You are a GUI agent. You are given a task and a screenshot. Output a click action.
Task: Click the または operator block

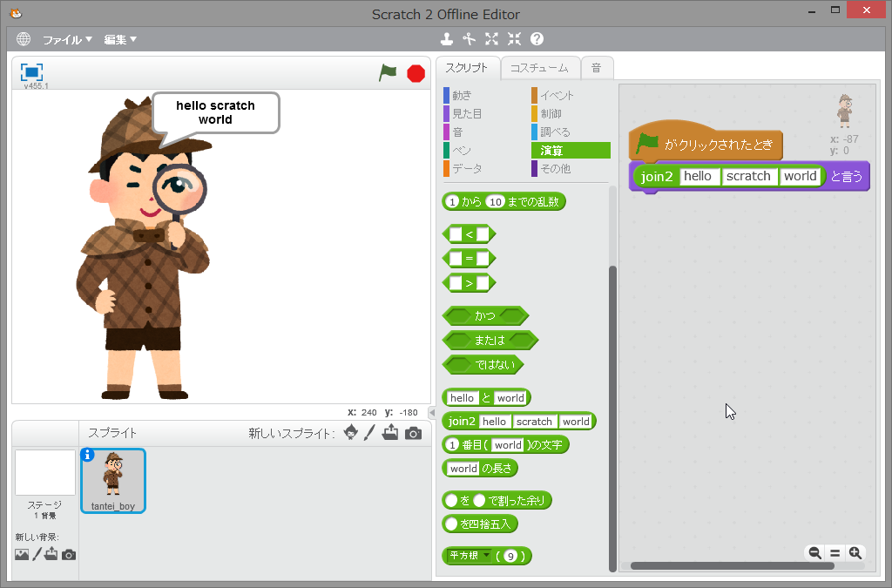(490, 340)
